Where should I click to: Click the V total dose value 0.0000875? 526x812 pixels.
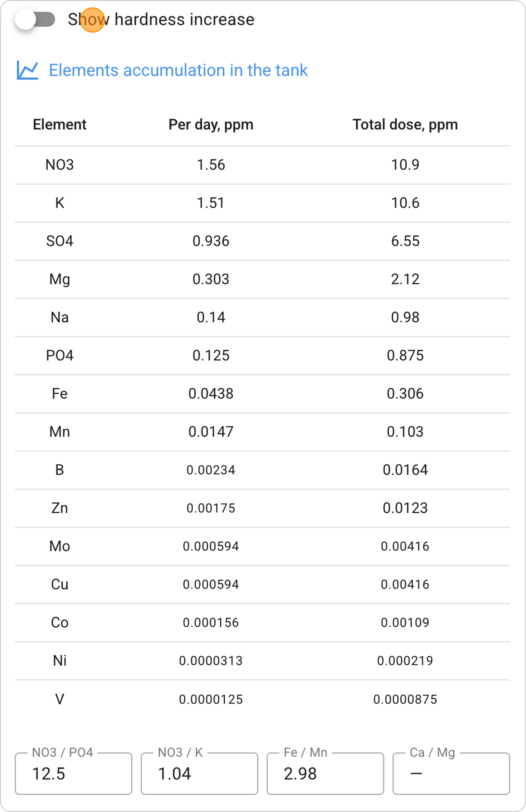click(405, 699)
